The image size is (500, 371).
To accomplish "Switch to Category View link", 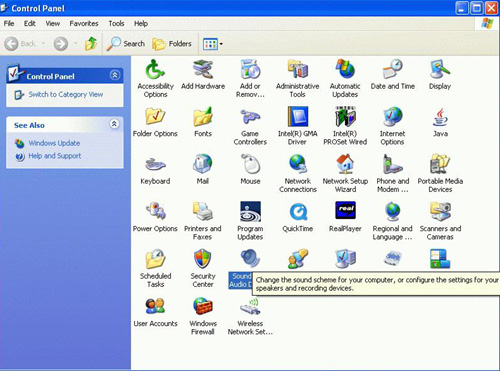I will point(66,95).
